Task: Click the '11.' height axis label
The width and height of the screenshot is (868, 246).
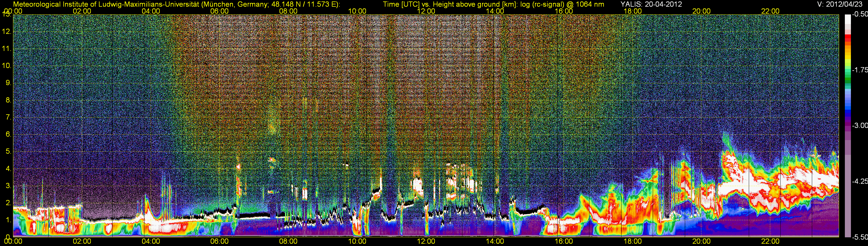Action: (x=7, y=49)
